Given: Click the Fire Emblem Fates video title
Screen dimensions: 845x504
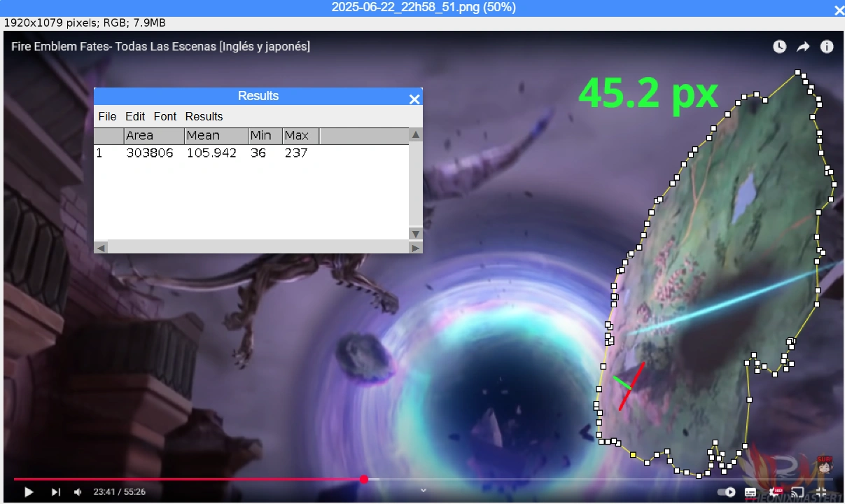Looking at the screenshot, I should coord(161,46).
